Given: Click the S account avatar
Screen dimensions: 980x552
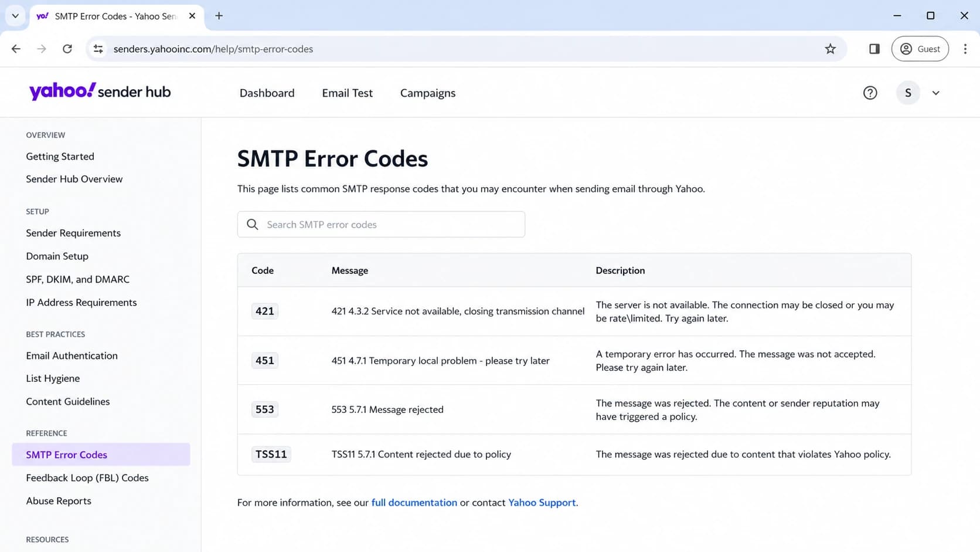Looking at the screenshot, I should pyautogui.click(x=908, y=93).
